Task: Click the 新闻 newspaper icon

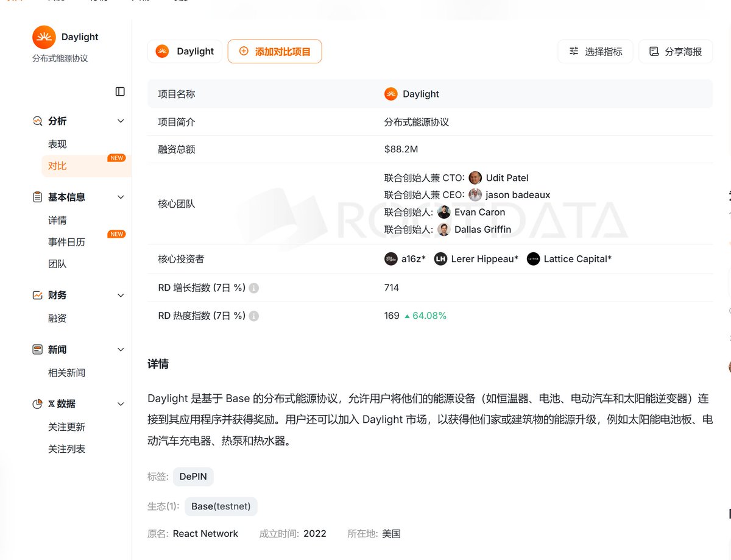Action: pyautogui.click(x=38, y=350)
